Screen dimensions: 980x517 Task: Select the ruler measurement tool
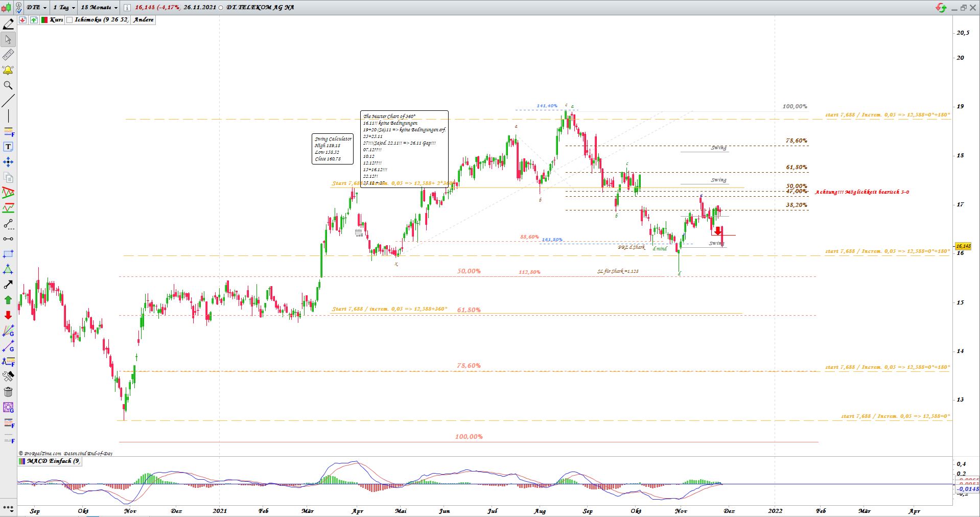tap(8, 55)
